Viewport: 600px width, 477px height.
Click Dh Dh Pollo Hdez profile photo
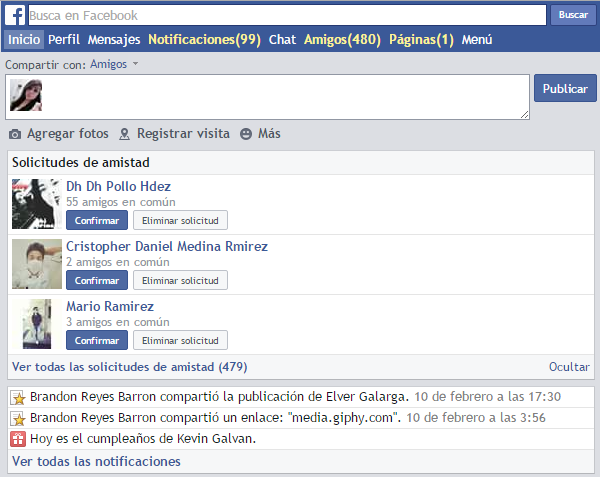(37, 204)
